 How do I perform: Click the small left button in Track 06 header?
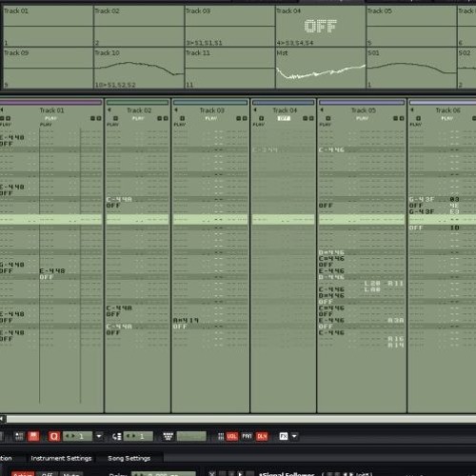(x=419, y=118)
